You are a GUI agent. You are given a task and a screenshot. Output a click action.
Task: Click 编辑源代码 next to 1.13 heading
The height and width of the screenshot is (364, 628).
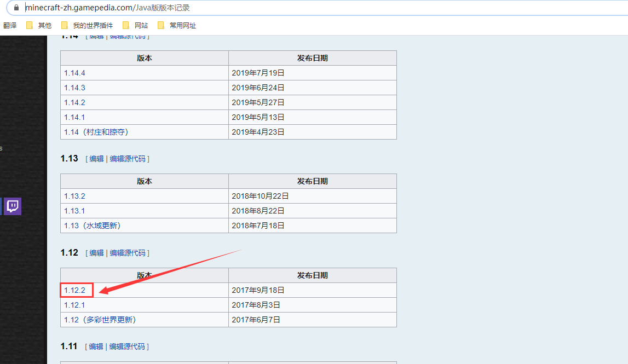[x=128, y=159]
